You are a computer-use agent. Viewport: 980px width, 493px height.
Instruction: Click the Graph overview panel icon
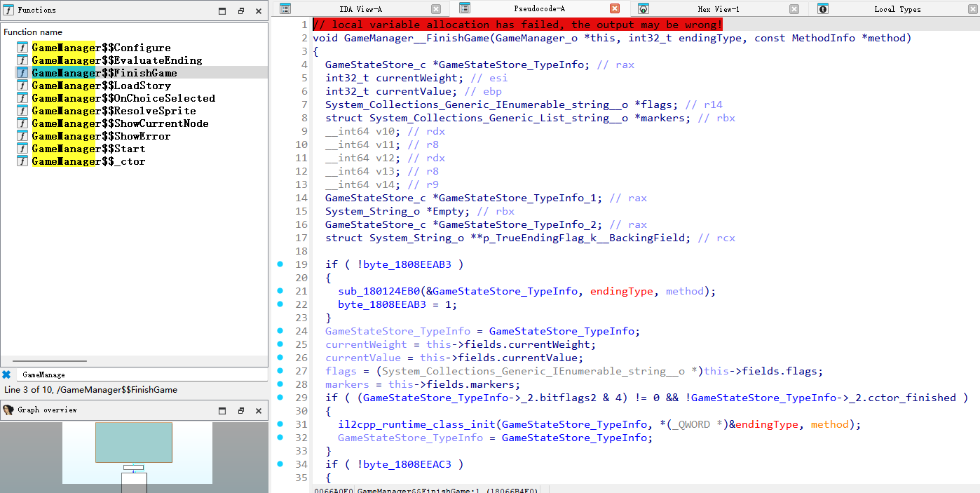[x=8, y=410]
